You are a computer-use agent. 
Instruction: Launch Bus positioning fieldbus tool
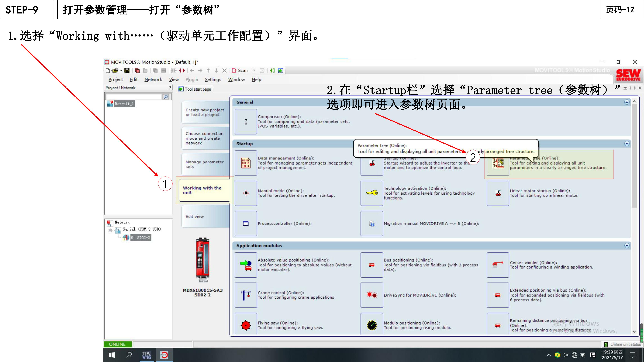click(x=372, y=265)
